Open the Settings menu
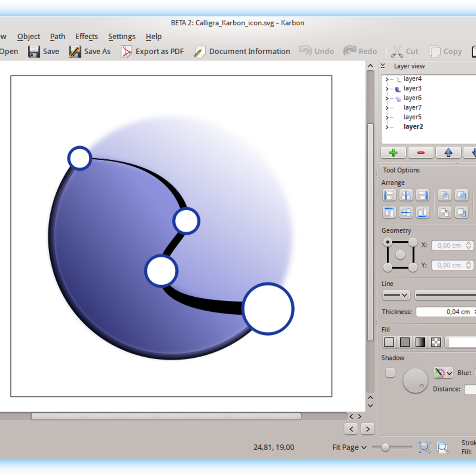The image size is (476, 476). click(x=122, y=36)
